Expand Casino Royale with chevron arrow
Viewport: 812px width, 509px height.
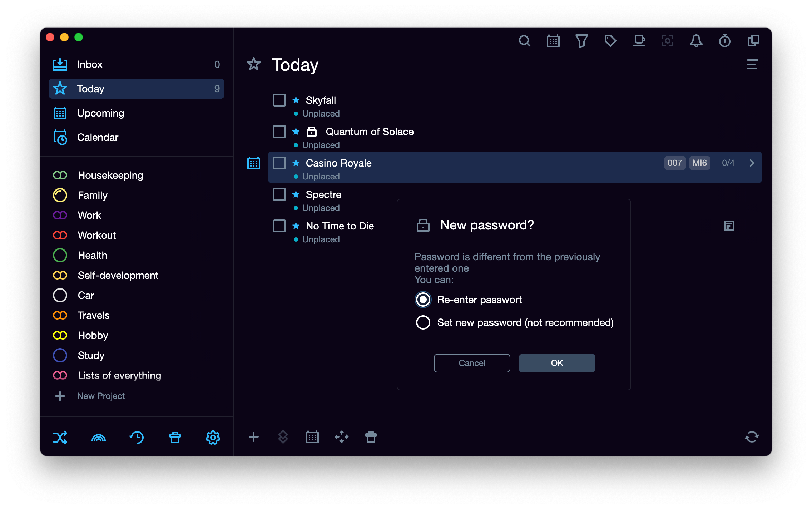[752, 163]
